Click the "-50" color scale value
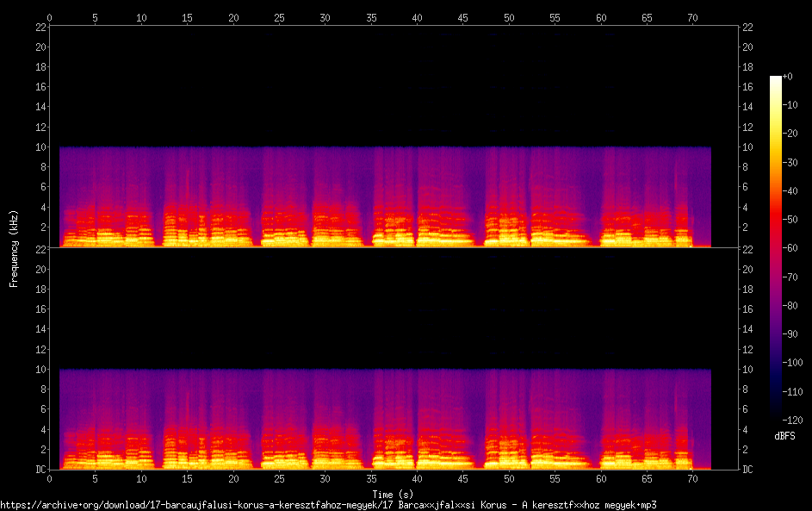 pos(790,220)
